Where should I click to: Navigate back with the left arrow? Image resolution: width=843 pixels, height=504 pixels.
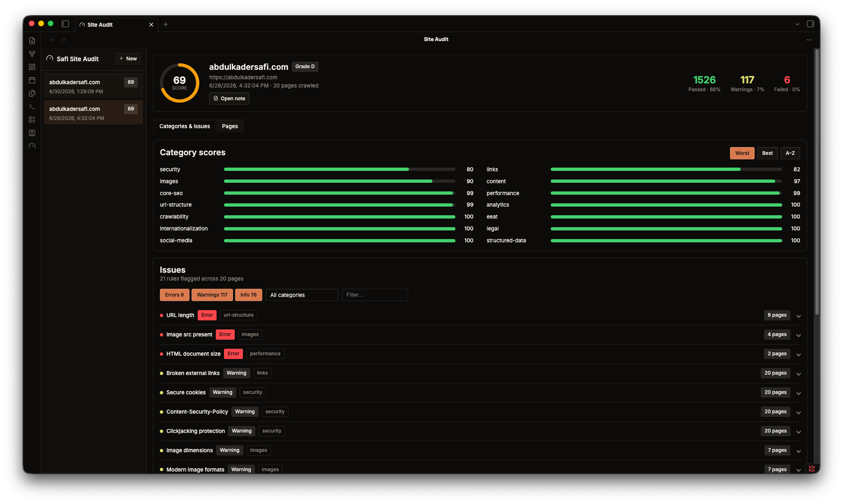pyautogui.click(x=52, y=40)
